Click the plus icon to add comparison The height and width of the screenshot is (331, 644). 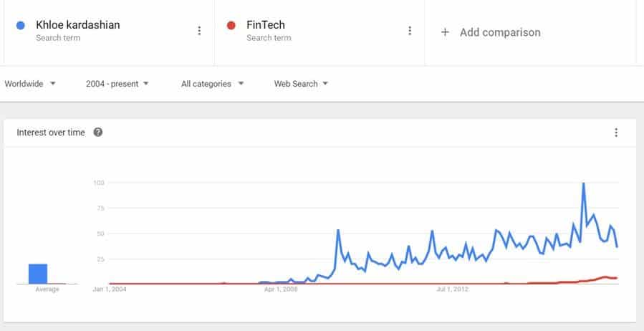coord(445,32)
